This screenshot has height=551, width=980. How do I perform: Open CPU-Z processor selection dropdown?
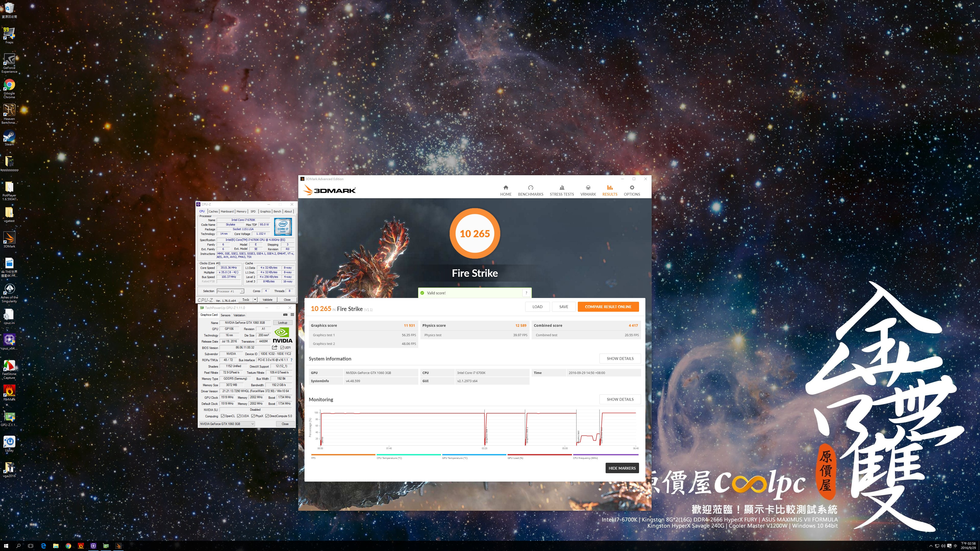tap(242, 291)
